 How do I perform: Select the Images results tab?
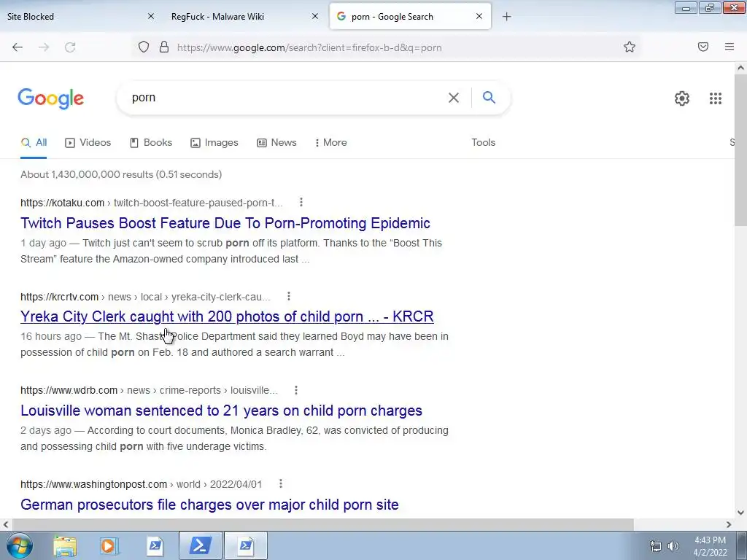214,142
